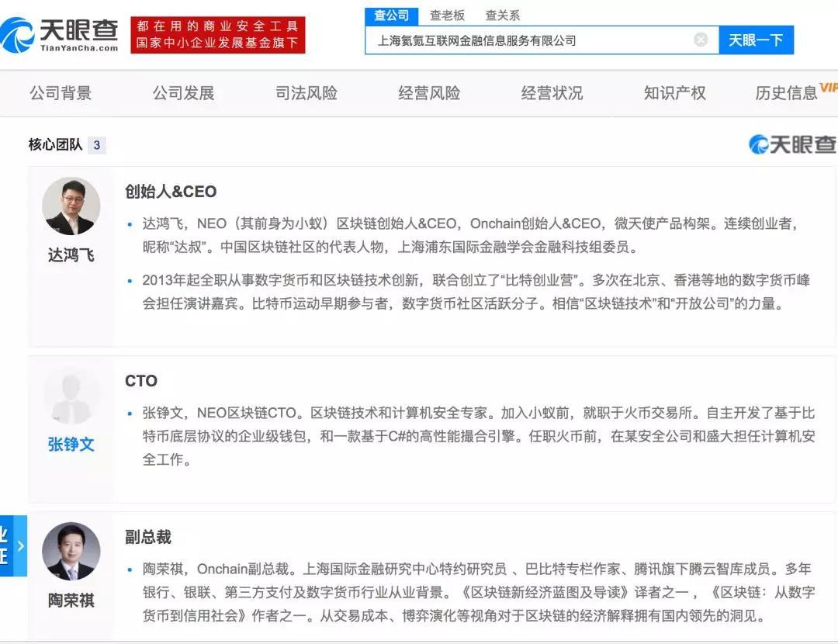Select the 查公司 search tab

(x=391, y=15)
